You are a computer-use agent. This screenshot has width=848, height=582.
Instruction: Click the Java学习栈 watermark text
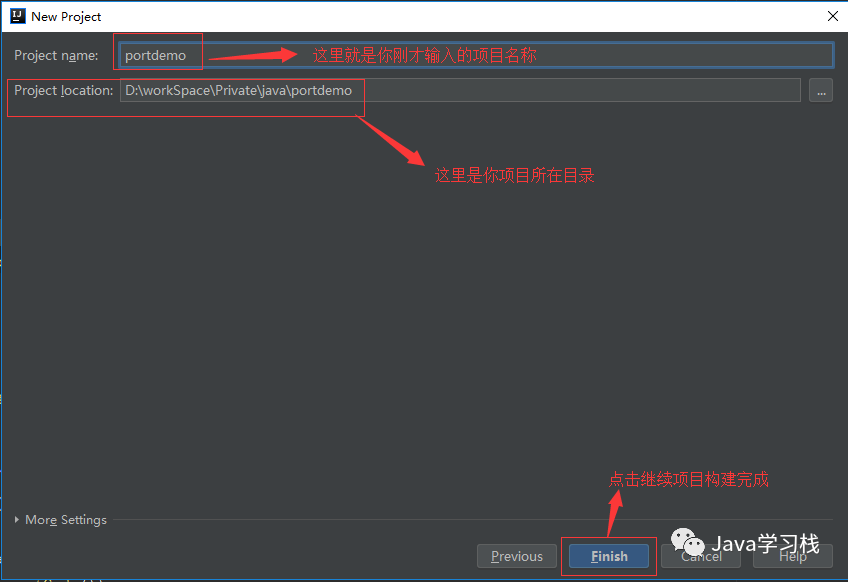(x=765, y=544)
